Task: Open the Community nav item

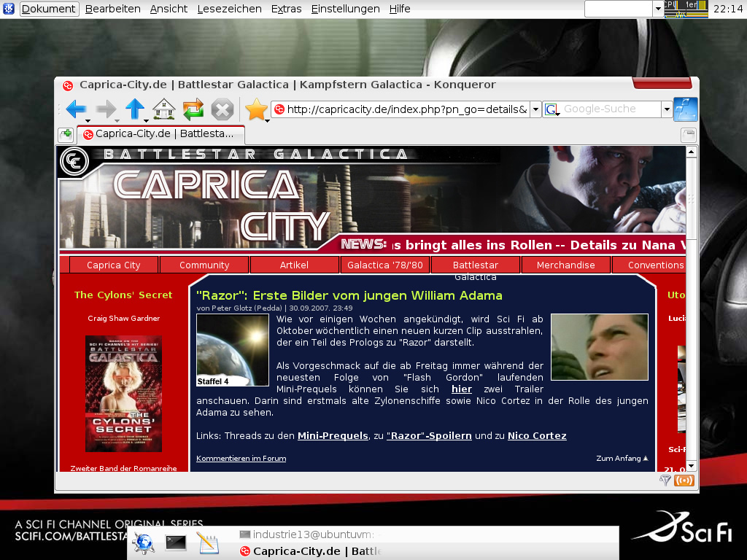Action: [x=204, y=265]
